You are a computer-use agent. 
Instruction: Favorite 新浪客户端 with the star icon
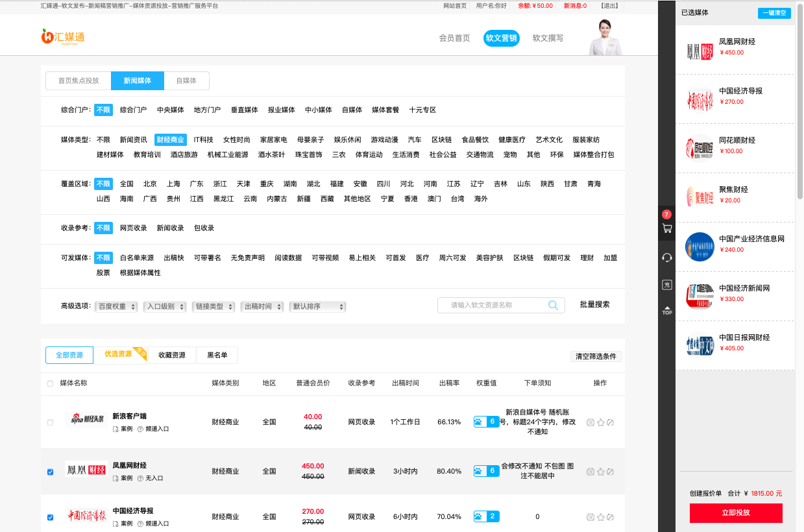click(x=600, y=422)
